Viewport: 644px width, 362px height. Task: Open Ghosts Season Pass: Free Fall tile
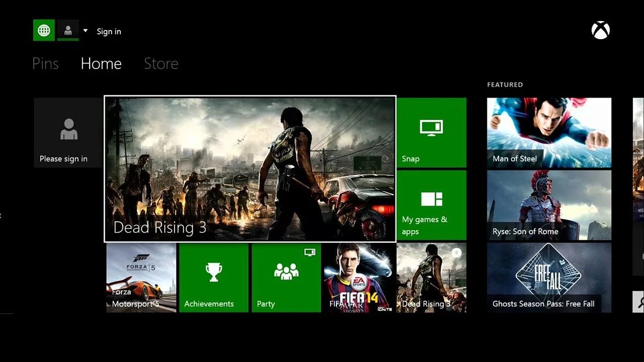click(549, 278)
